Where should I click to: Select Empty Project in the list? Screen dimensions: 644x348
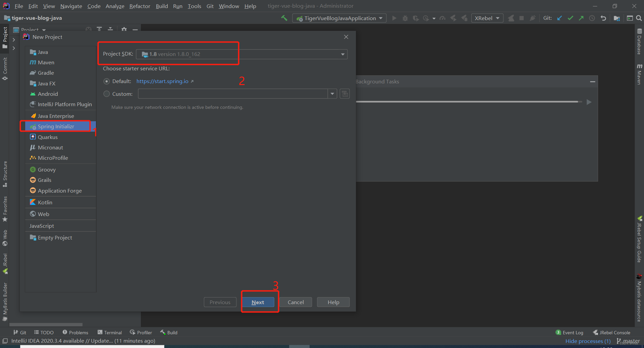[60, 237]
